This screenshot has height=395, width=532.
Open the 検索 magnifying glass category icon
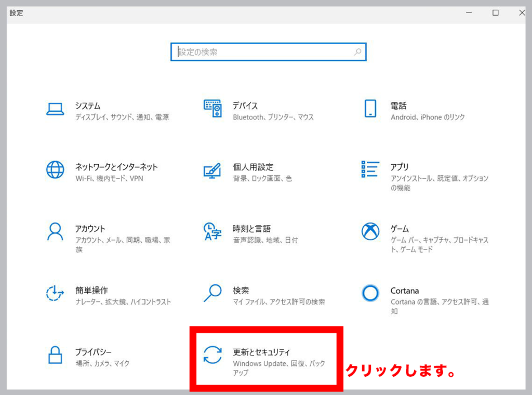pos(212,293)
